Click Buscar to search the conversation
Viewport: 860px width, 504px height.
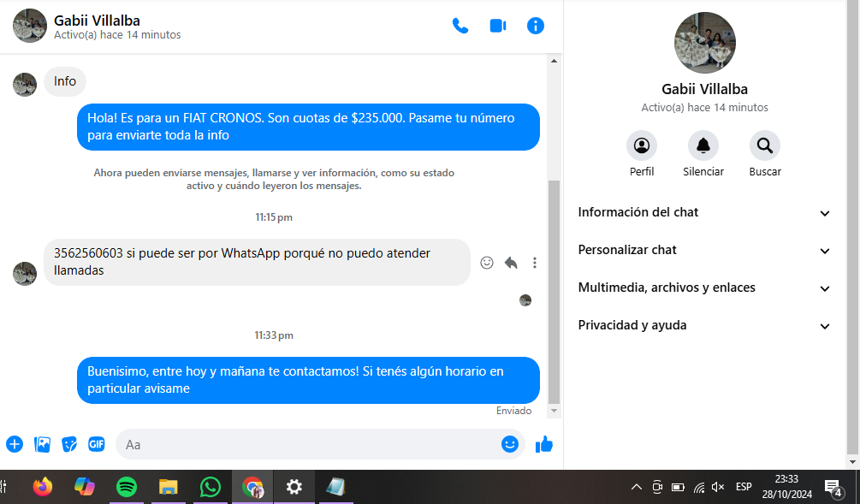point(765,146)
